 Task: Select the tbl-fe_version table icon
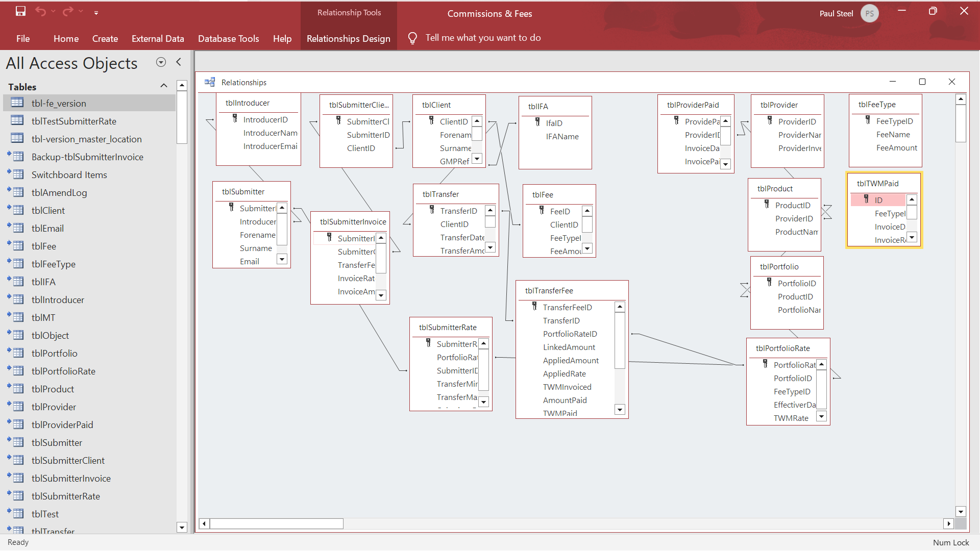coord(17,103)
